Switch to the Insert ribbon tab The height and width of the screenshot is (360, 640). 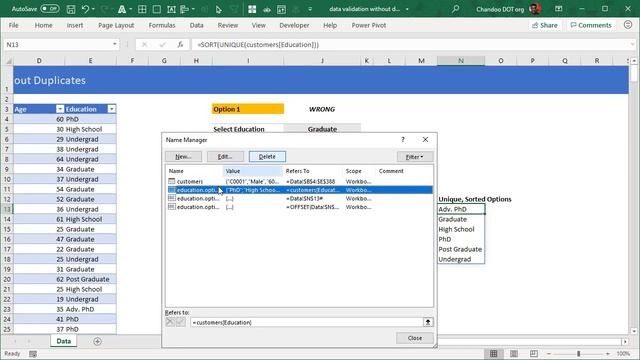75,25
